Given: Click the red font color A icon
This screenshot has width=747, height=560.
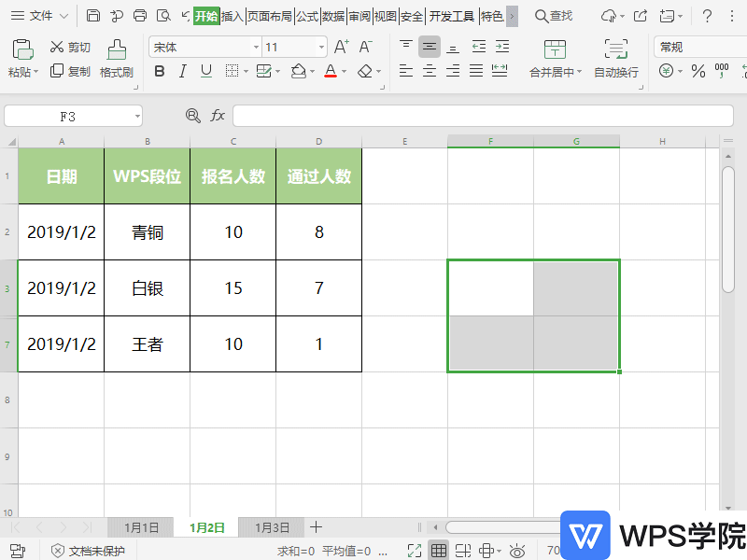Looking at the screenshot, I should [x=331, y=72].
